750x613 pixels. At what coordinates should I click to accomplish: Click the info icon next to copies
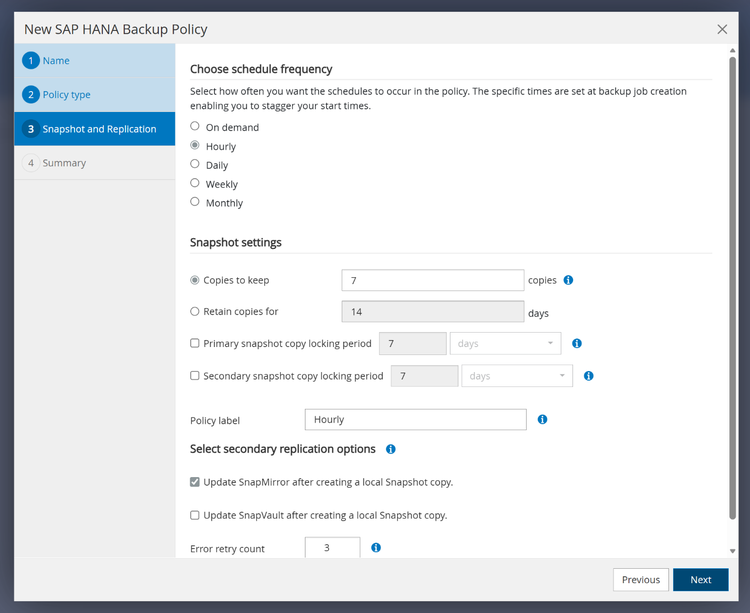click(568, 280)
